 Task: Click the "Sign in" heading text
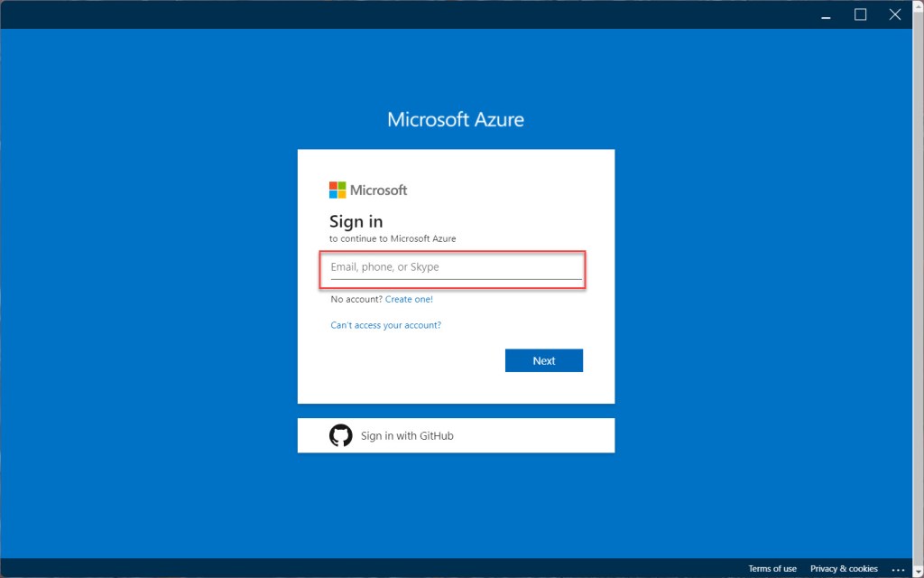[356, 221]
